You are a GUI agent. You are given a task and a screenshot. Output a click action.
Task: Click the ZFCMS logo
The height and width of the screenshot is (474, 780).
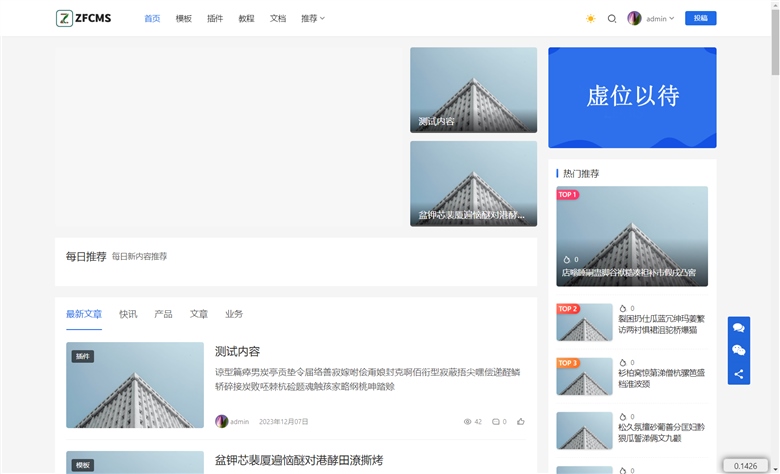pyautogui.click(x=84, y=18)
